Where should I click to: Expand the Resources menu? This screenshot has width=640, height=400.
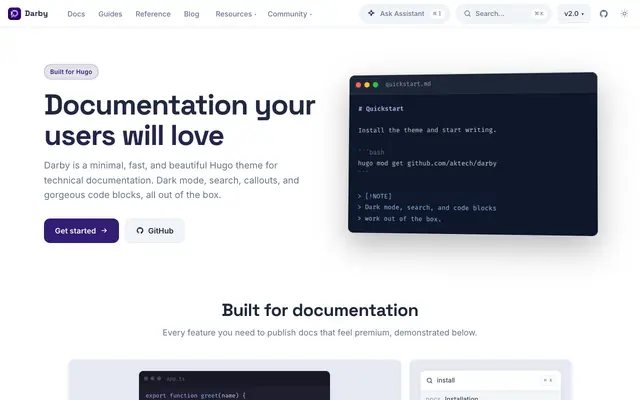click(x=236, y=14)
